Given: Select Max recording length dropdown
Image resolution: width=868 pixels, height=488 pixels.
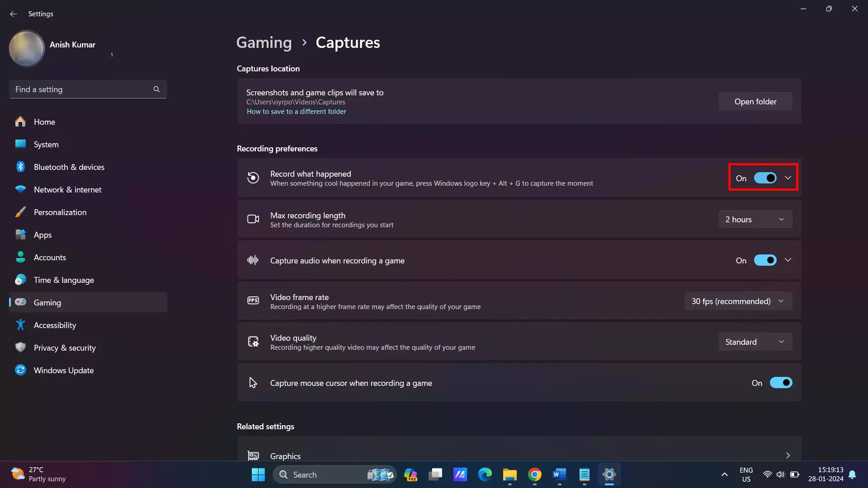Looking at the screenshot, I should (755, 219).
